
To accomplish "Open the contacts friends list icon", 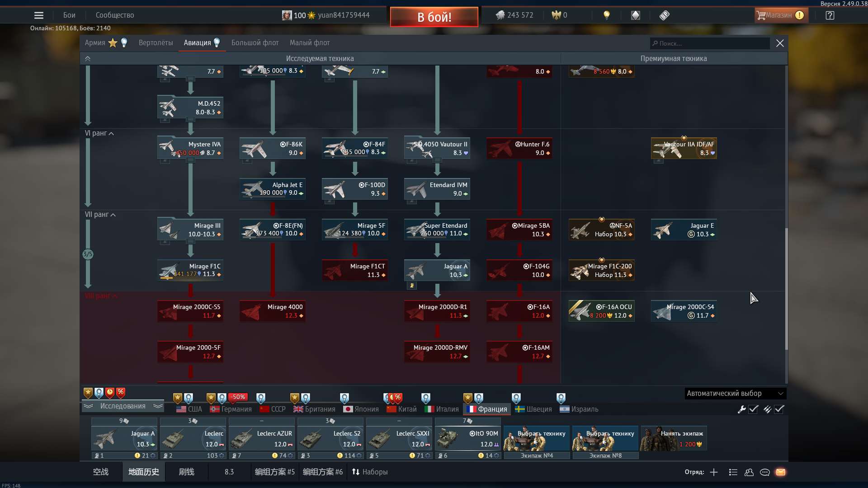I will pyautogui.click(x=749, y=472).
